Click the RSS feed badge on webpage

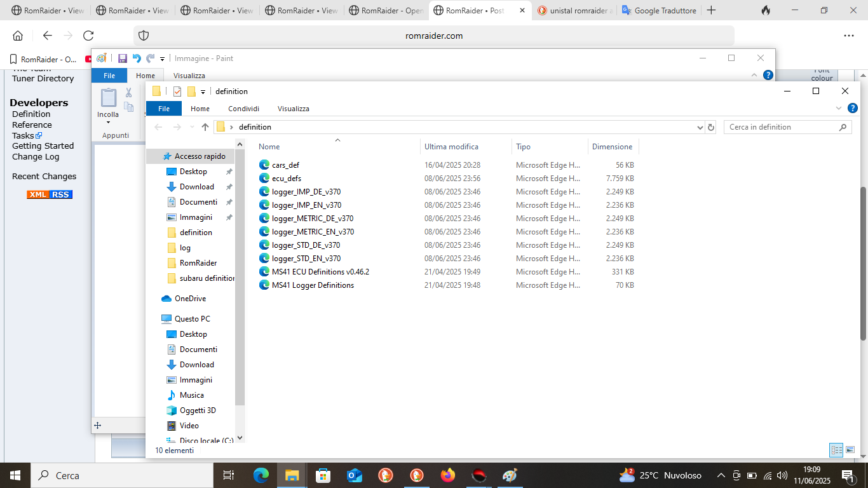61,194
